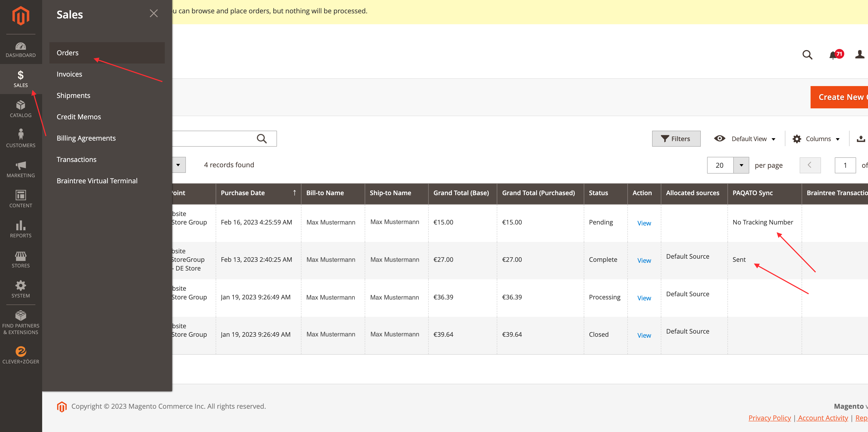The height and width of the screenshot is (432, 868).
Task: Open notifications bell with 71 badge
Action: [836, 54]
